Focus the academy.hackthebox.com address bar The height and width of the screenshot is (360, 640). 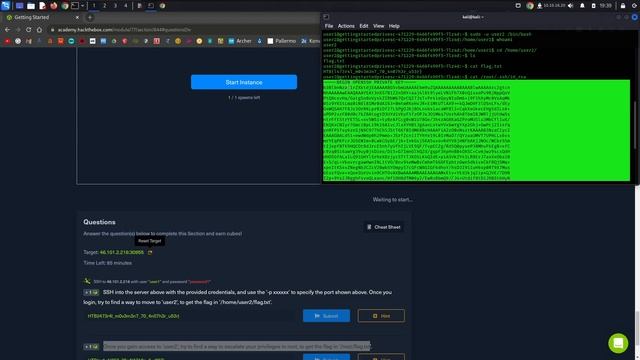pyautogui.click(x=184, y=30)
